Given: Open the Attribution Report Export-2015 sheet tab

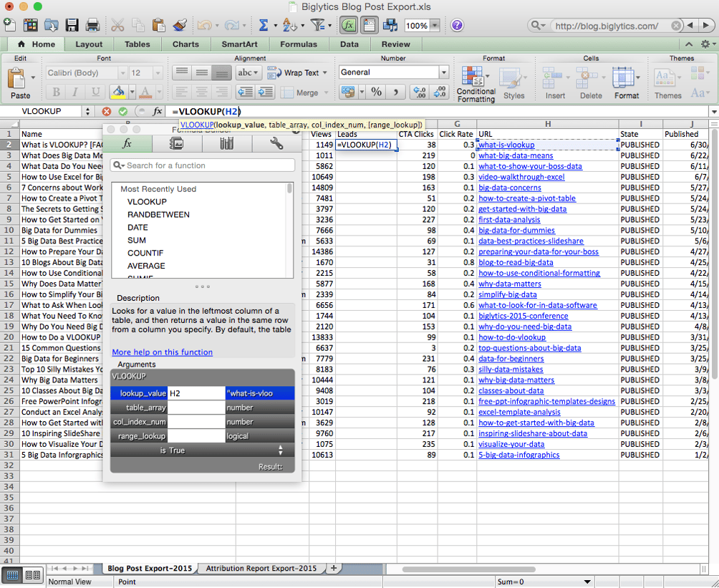Looking at the screenshot, I should pos(262,567).
